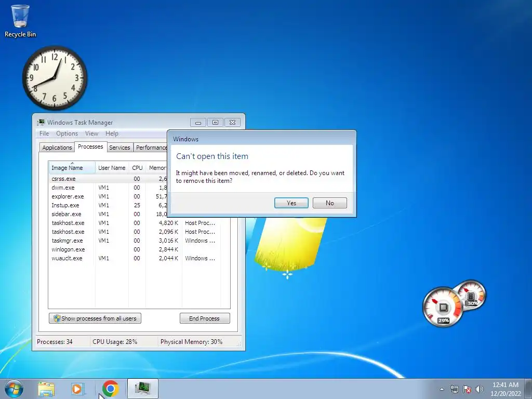This screenshot has width=532, height=399.
Task: Launch Windows Media Player from taskbar
Action: pyautogui.click(x=78, y=389)
